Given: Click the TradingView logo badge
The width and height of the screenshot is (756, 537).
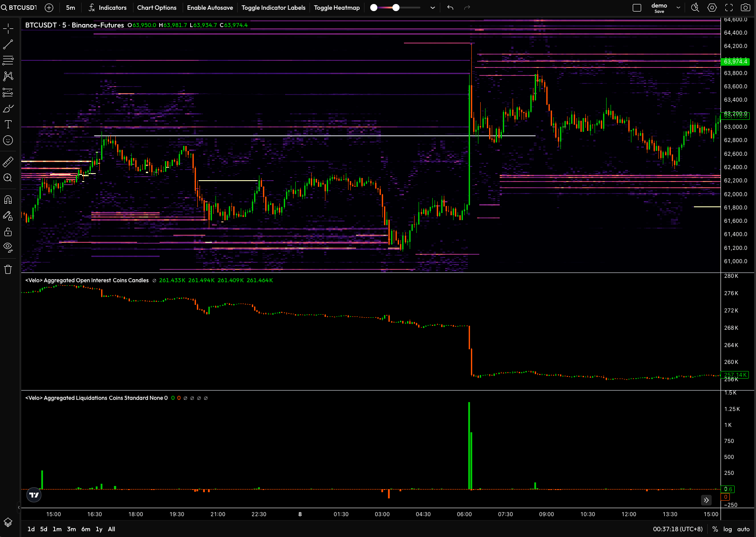Looking at the screenshot, I should pos(34,494).
